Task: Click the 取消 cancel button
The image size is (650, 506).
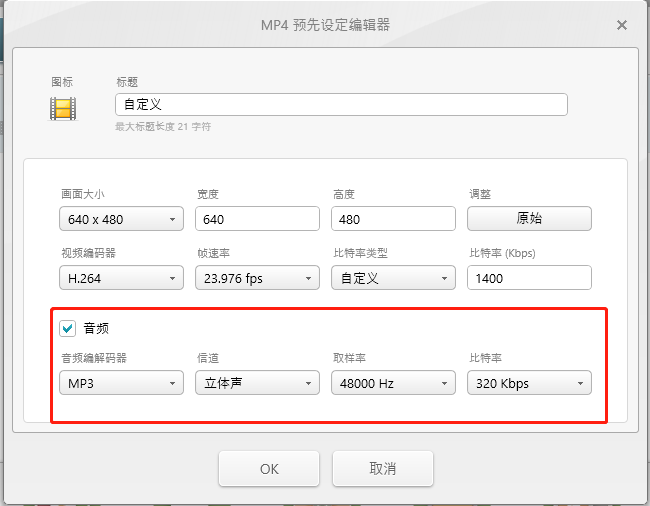Action: (383, 469)
